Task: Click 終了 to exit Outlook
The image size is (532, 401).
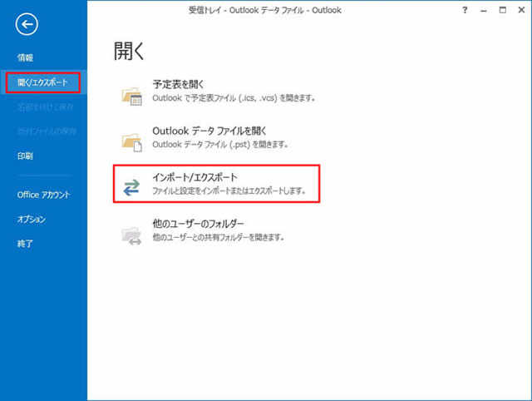Action: [x=26, y=244]
